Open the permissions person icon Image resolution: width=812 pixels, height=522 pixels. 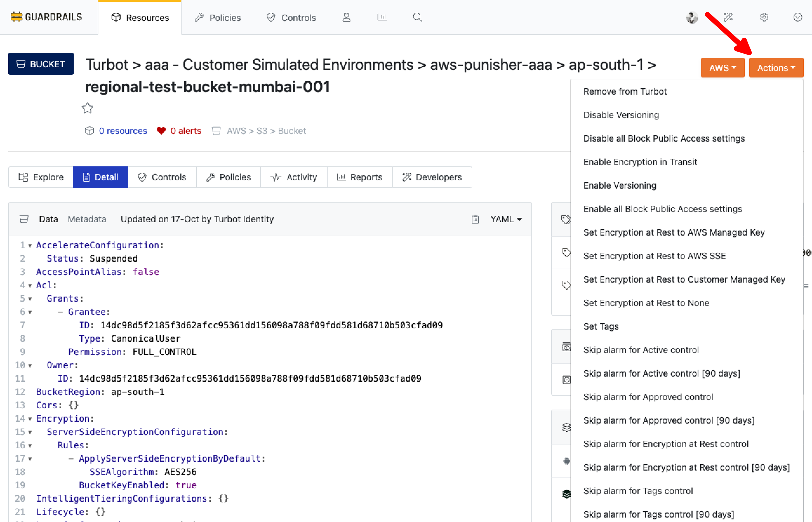[346, 17]
